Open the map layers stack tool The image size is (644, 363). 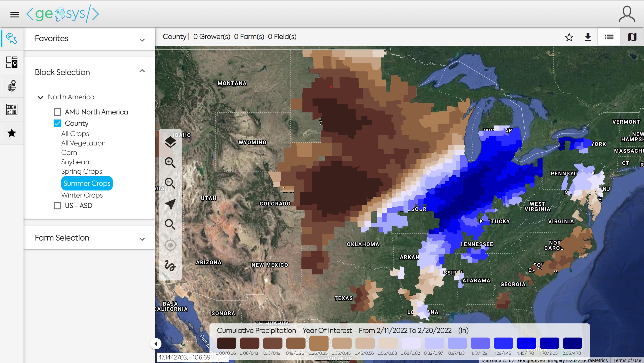tap(170, 142)
